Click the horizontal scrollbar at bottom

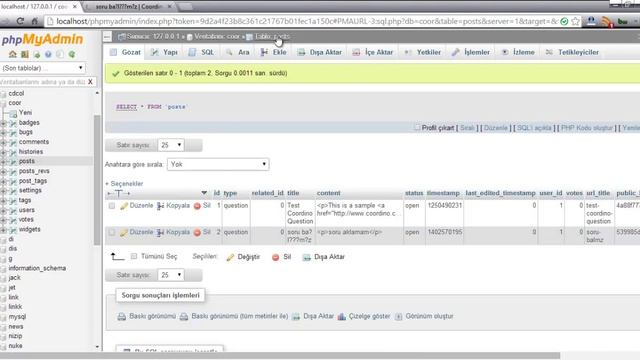[280, 356]
